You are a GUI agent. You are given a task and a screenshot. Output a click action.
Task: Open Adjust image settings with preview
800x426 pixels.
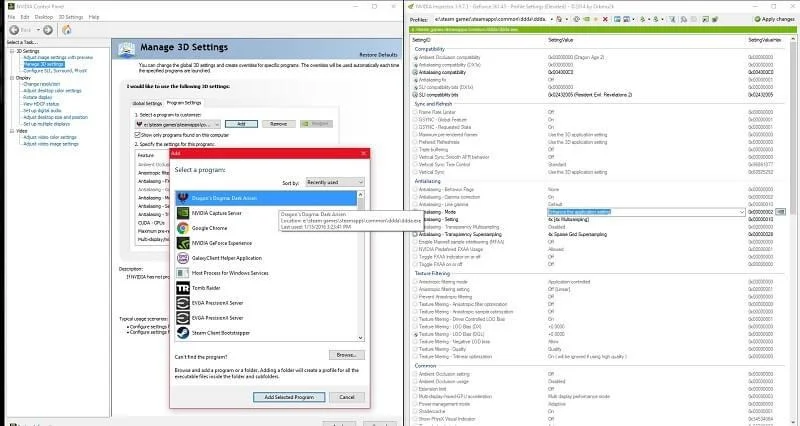[x=58, y=58]
